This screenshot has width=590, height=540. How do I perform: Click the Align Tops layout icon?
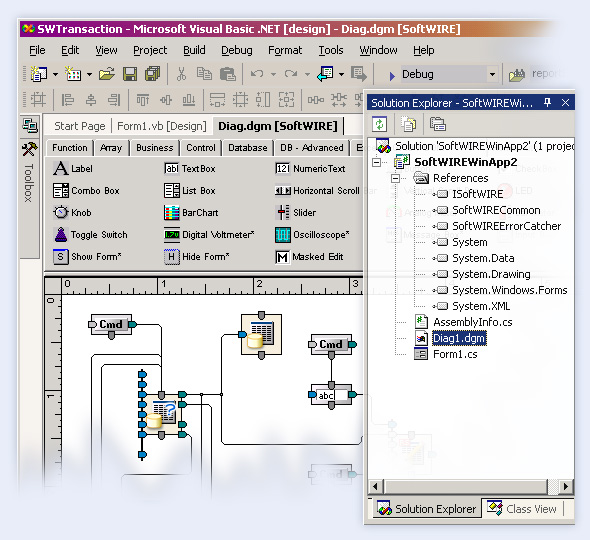coord(143,100)
